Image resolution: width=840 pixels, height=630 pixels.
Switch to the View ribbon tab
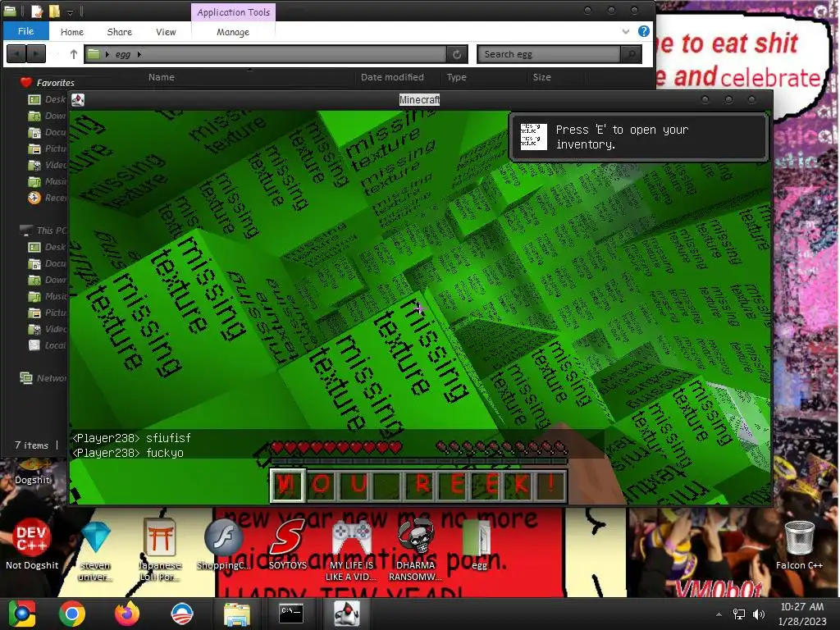[166, 32]
